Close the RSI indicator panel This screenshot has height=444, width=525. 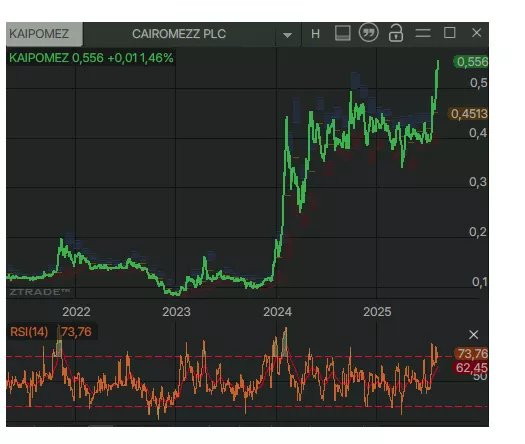pos(473,335)
